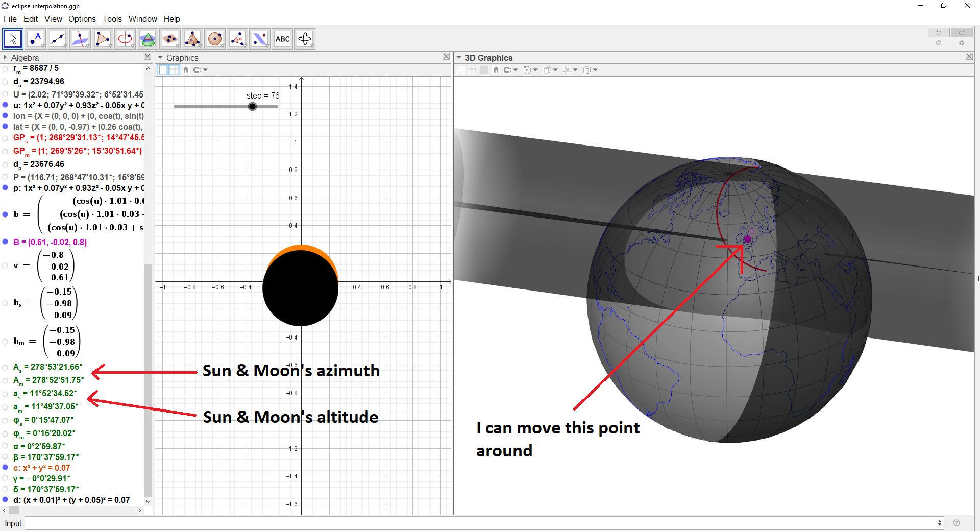Open the Edit menu
The width and height of the screenshot is (980, 531).
coord(31,19)
